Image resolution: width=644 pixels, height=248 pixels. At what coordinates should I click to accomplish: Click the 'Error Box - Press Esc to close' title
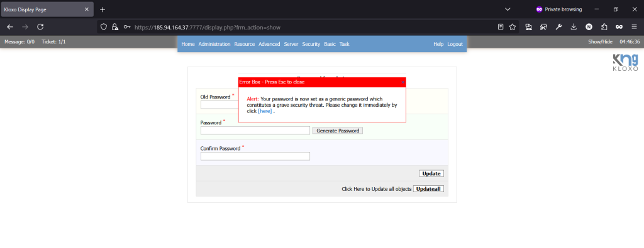coord(272,82)
